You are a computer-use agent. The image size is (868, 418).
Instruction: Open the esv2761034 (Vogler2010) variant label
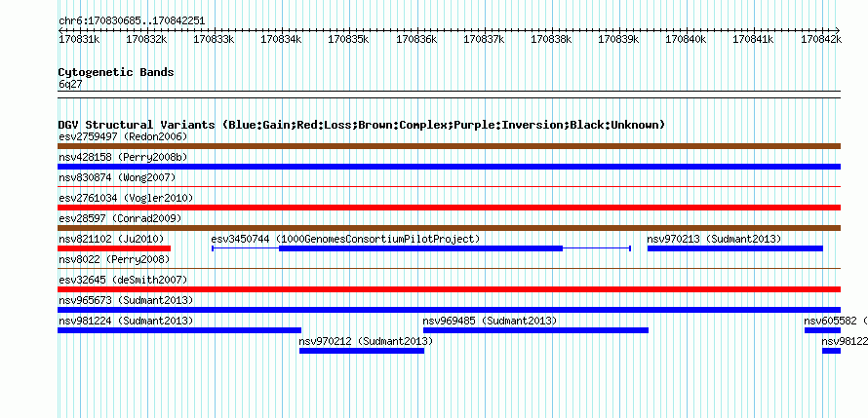click(126, 198)
